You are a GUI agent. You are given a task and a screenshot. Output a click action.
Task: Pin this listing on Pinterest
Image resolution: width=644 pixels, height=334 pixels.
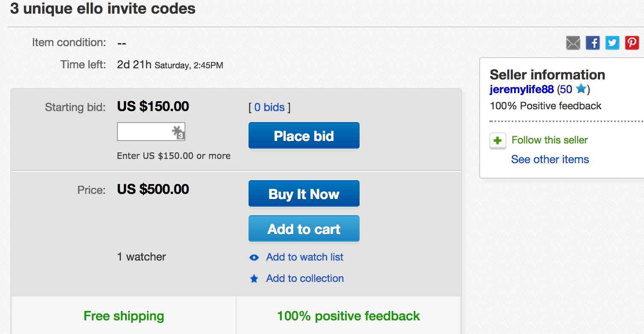point(632,43)
